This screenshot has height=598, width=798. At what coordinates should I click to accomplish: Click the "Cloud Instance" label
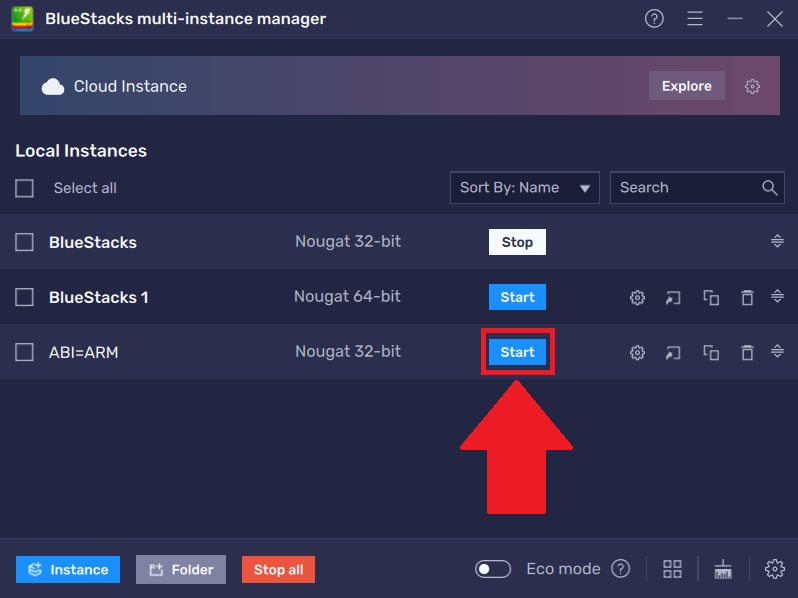click(x=130, y=86)
